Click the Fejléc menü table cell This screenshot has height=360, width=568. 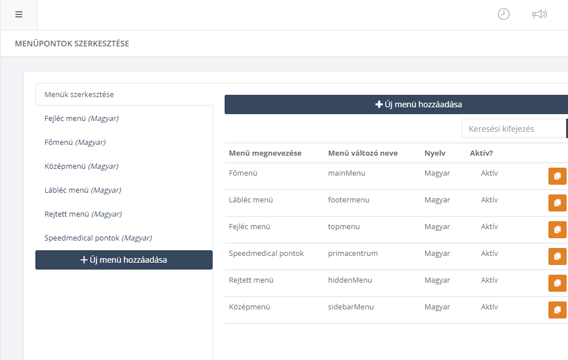pyautogui.click(x=250, y=227)
